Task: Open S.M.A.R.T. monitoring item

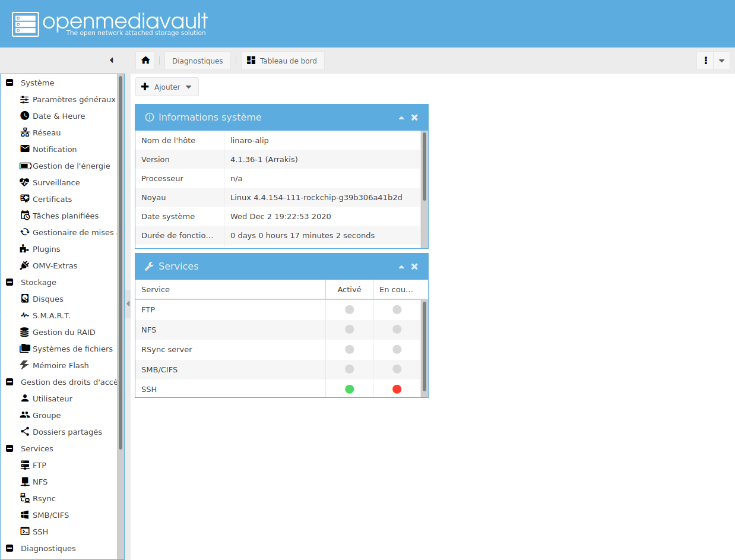Action: (51, 315)
